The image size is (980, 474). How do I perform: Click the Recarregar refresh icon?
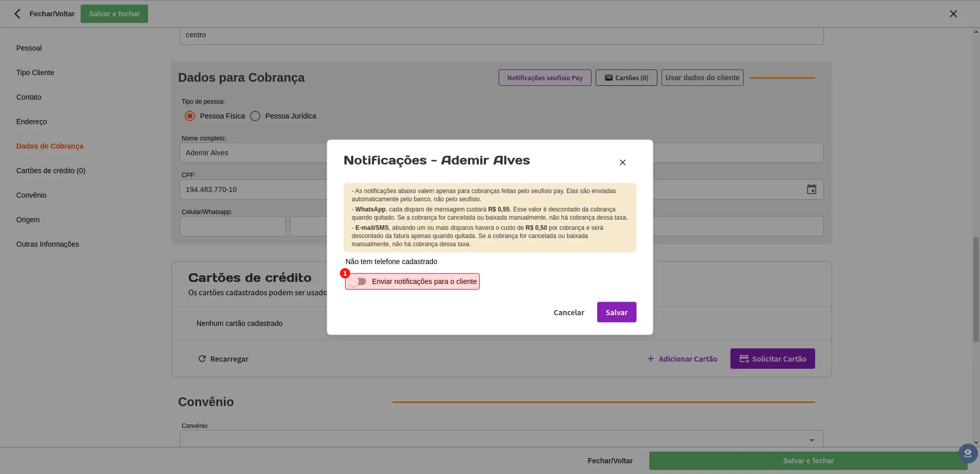(x=202, y=359)
